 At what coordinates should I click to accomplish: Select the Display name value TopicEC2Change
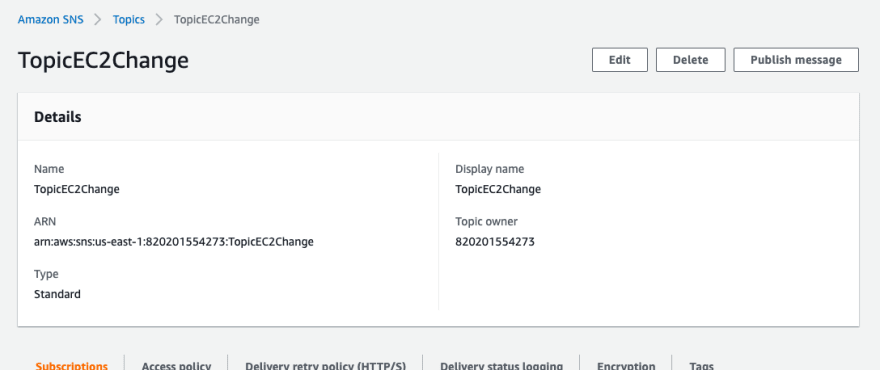click(x=498, y=189)
